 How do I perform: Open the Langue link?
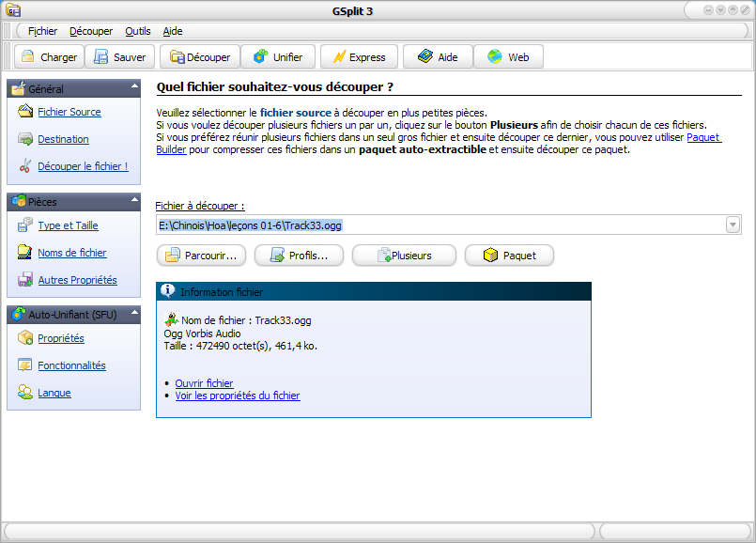(x=54, y=393)
